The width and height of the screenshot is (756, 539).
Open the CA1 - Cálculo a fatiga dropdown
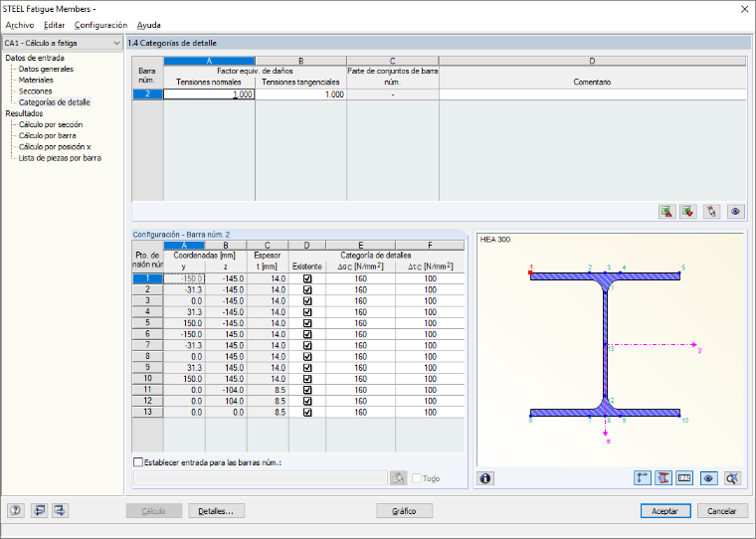click(63, 43)
